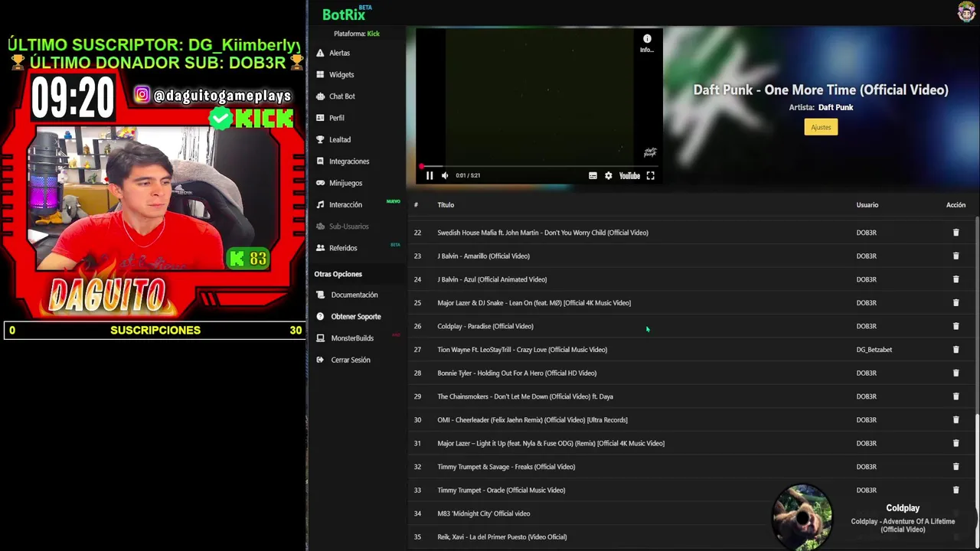The image size is (980, 551).
Task: Select Coldplay - Paradise song title
Action: click(x=485, y=326)
